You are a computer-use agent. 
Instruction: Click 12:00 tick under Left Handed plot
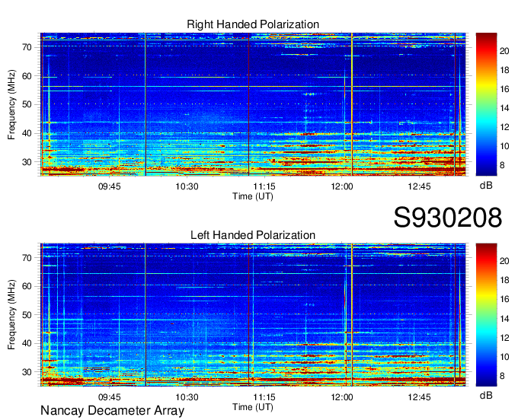[341, 397]
